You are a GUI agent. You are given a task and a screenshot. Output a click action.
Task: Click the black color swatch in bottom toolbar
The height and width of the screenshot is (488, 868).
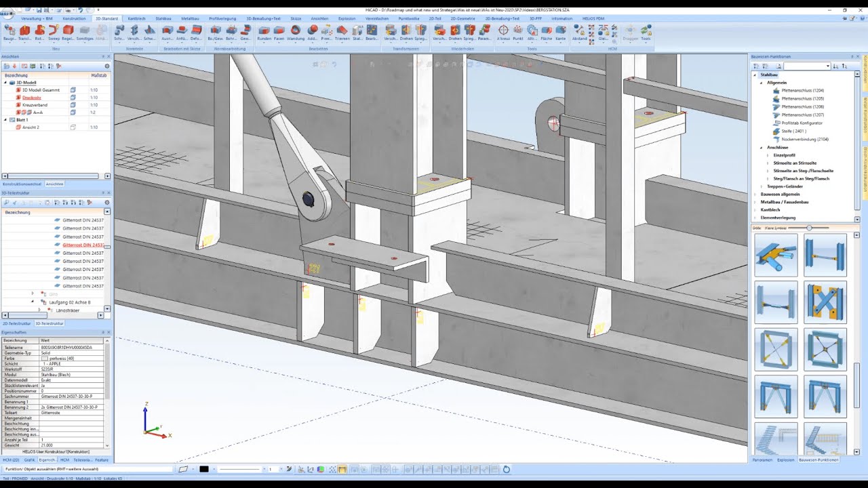tap(203, 469)
